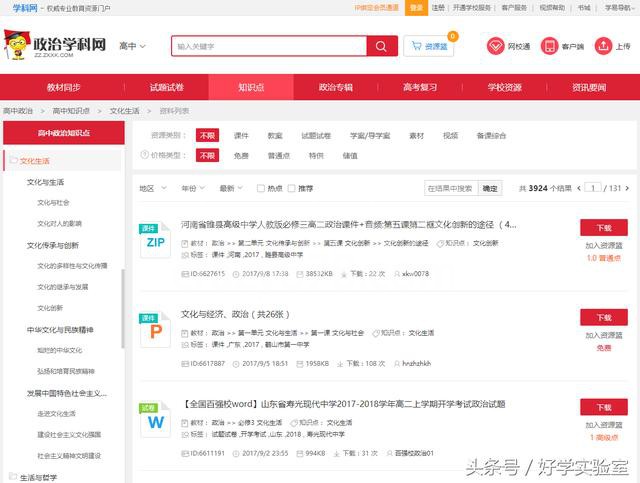The height and width of the screenshot is (483, 640).
Task: Click 下载 button for the first resource
Action: 603,227
